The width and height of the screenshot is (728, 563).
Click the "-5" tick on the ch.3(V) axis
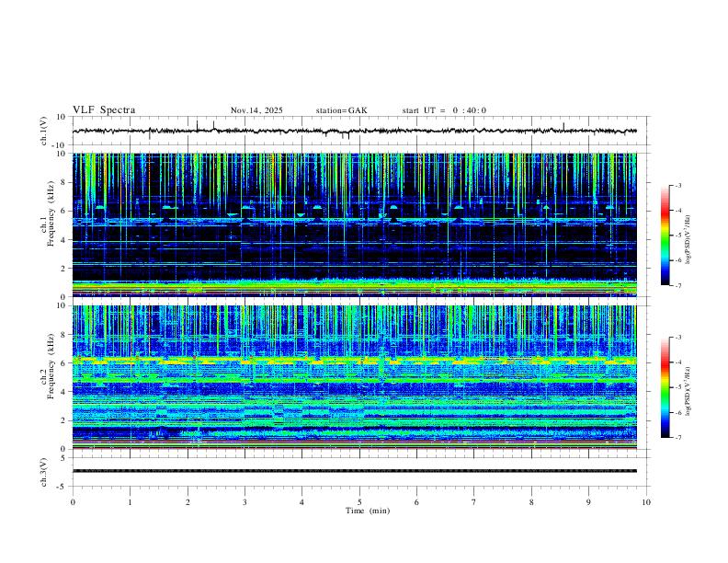[x=63, y=487]
